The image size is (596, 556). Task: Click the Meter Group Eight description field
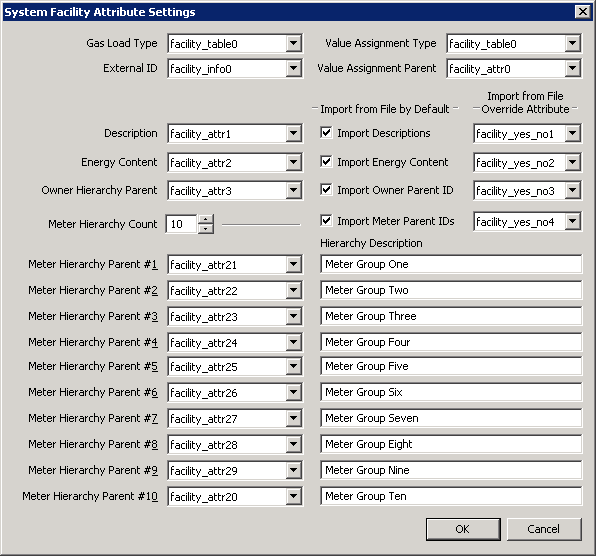pyautogui.click(x=451, y=444)
